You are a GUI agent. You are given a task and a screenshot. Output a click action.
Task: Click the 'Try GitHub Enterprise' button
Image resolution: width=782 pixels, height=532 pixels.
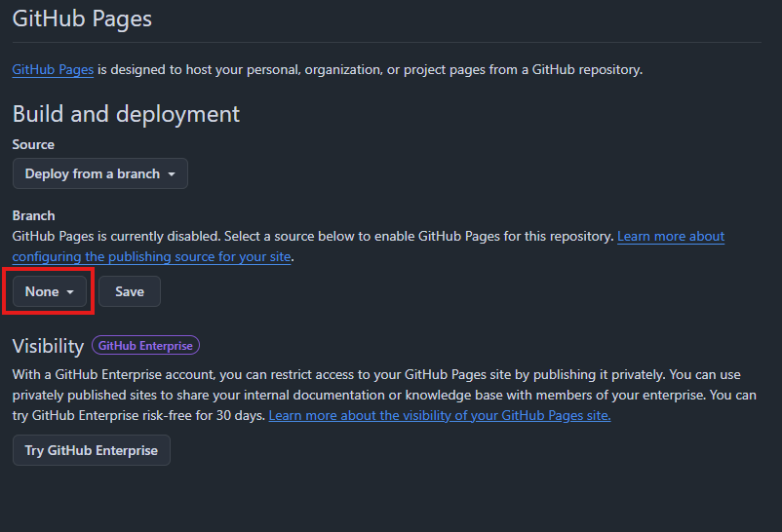92,450
